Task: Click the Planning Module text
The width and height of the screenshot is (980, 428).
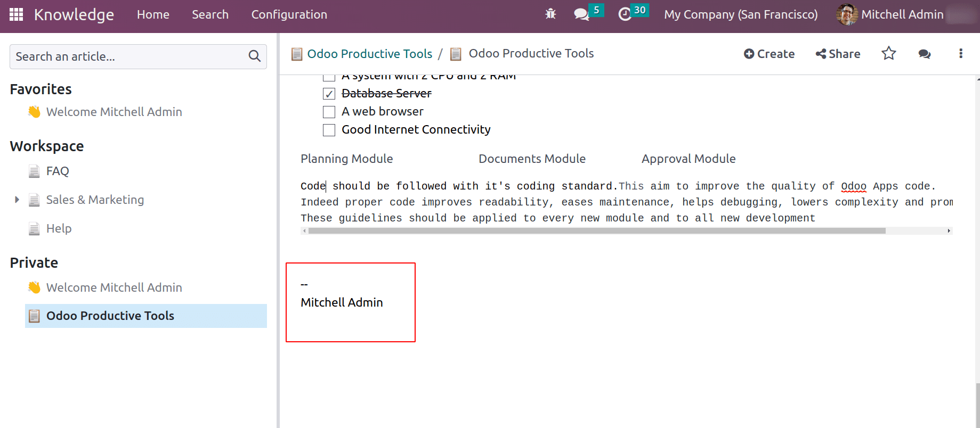Action: (x=347, y=159)
